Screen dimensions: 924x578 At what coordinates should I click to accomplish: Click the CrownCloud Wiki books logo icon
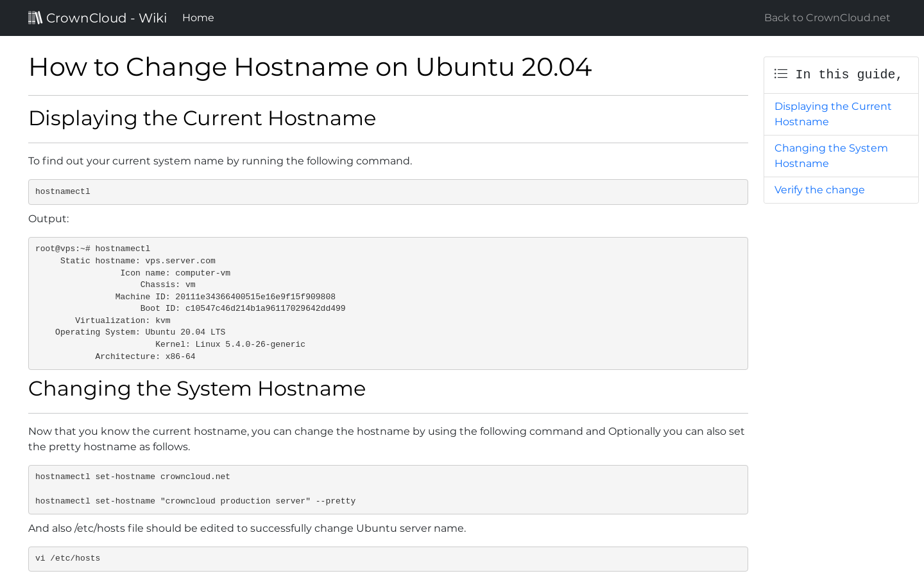pos(35,17)
